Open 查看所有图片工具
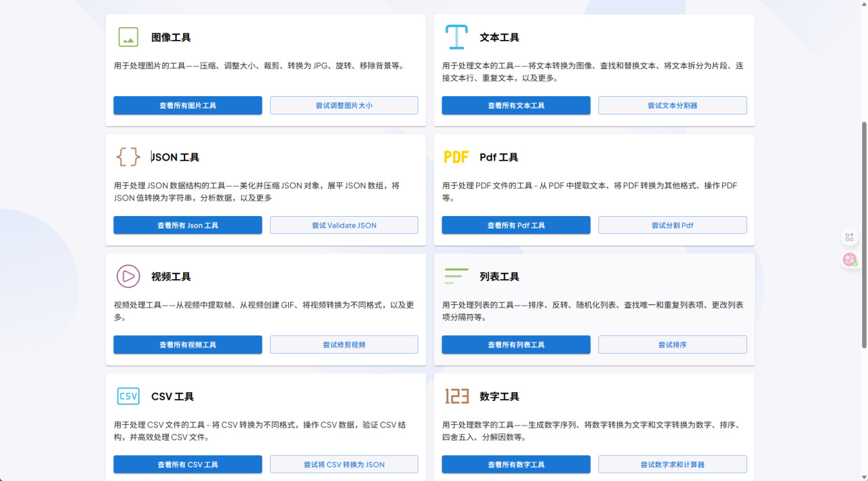The height and width of the screenshot is (481, 868). 188,106
